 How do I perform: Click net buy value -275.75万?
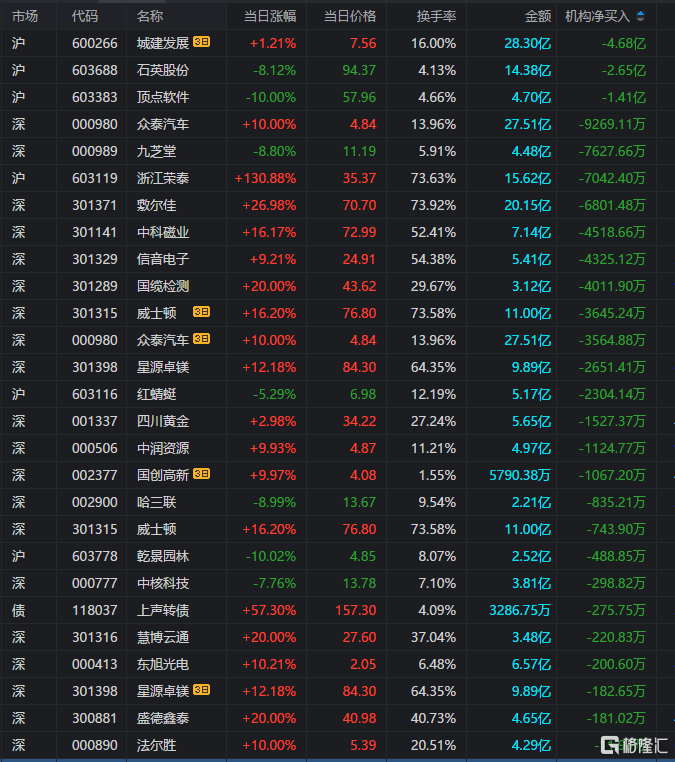tap(616, 610)
